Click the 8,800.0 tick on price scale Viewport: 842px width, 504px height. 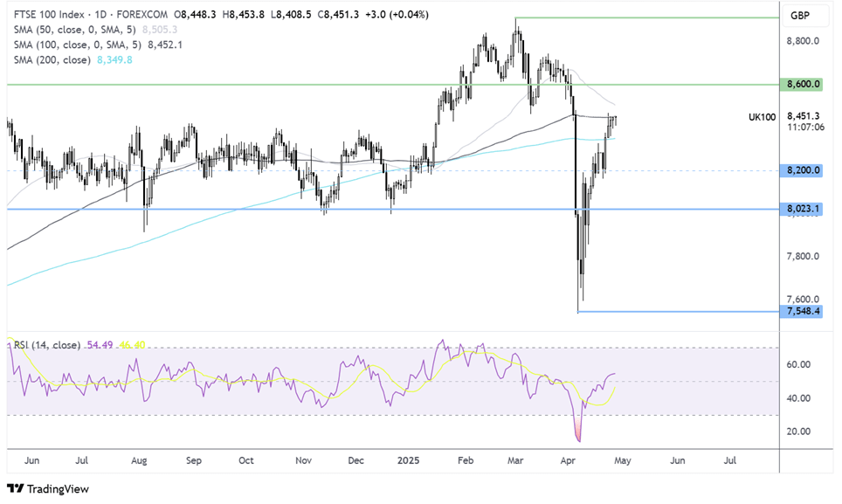[x=803, y=41]
